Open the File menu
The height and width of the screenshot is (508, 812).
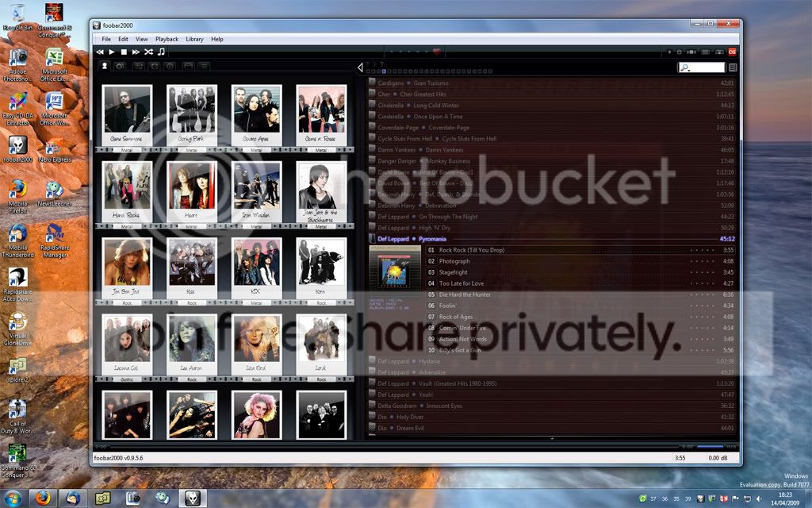106,39
